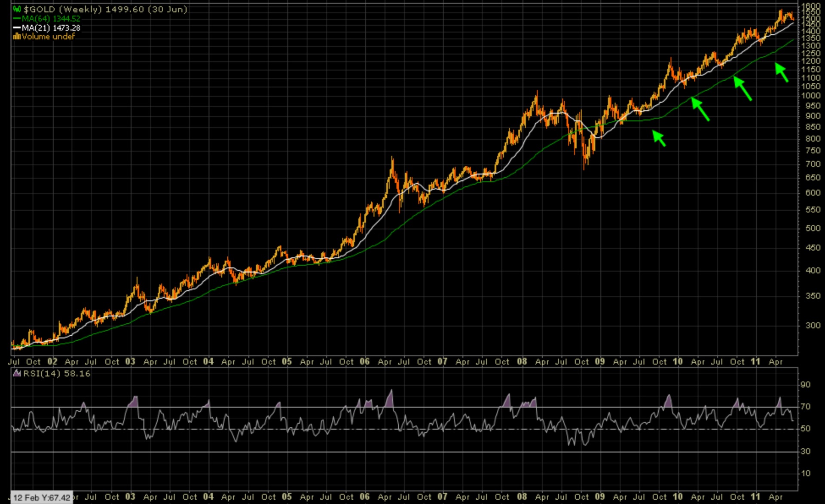
Task: Click the 12 Feb Y:67.42 cursor readout
Action: click(x=42, y=498)
